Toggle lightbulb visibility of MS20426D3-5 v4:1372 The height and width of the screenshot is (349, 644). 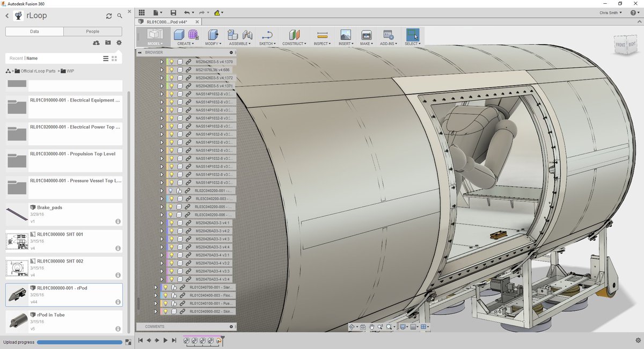click(x=172, y=78)
